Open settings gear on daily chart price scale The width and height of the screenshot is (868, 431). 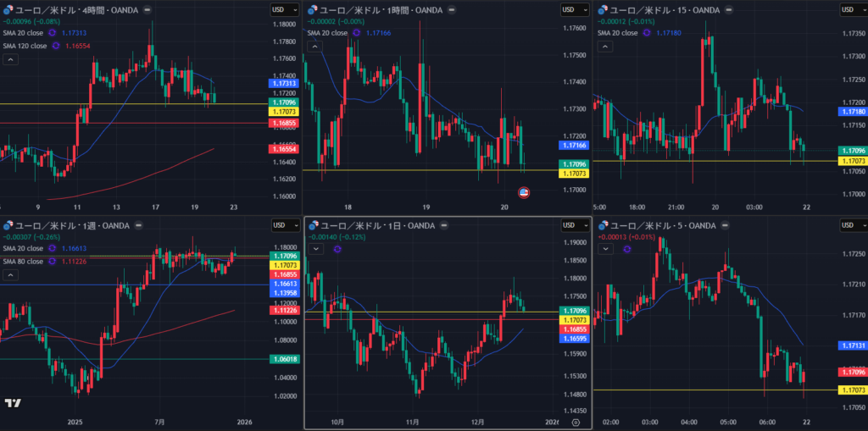pyautogui.click(x=576, y=422)
